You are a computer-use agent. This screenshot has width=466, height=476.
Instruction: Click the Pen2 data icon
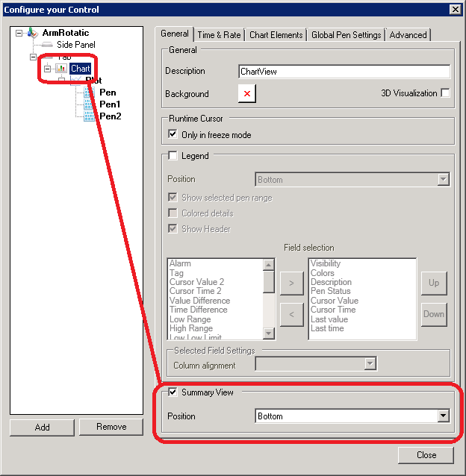point(88,116)
